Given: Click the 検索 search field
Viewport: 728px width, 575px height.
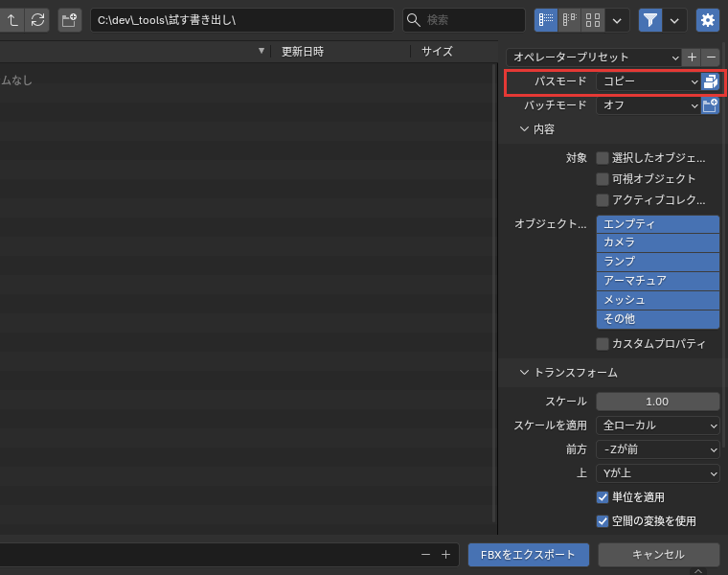Looking at the screenshot, I should coord(464,20).
